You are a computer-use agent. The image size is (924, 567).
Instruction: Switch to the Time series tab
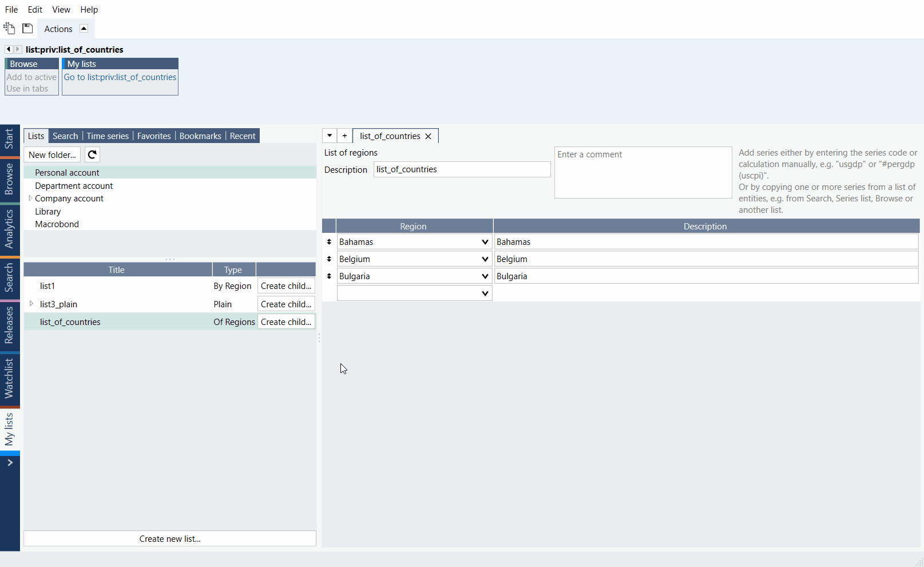[108, 136]
